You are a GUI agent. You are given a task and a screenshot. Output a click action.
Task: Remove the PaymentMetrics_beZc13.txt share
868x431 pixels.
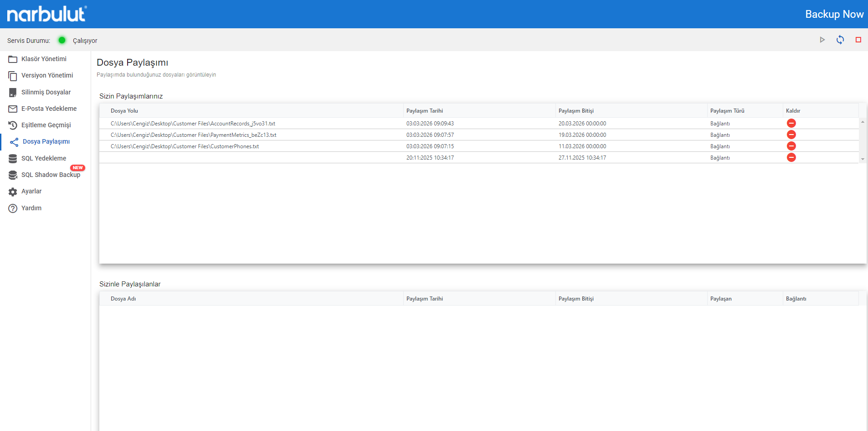tap(791, 135)
